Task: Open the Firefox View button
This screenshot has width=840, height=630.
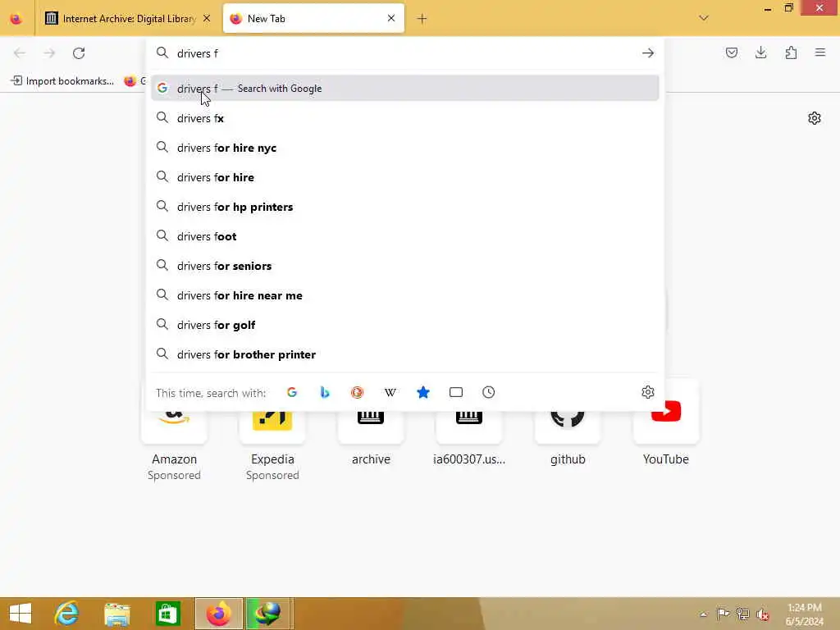Action: [16, 19]
